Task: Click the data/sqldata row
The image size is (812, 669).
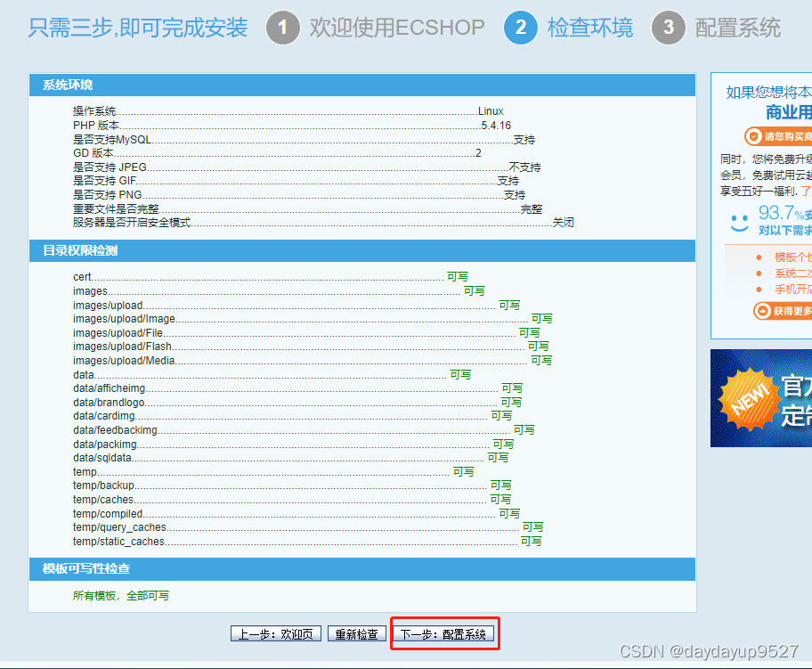Action: click(291, 458)
